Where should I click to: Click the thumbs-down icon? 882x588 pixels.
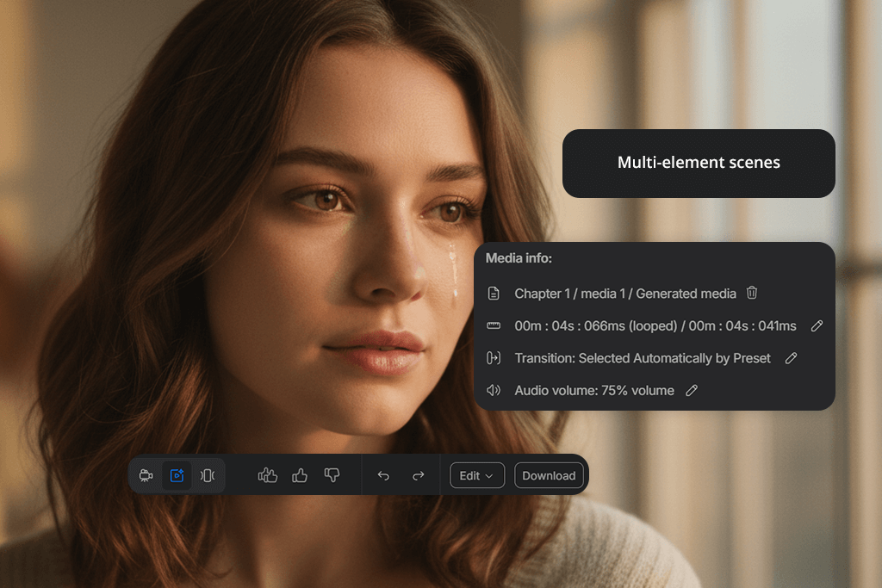tap(332, 475)
